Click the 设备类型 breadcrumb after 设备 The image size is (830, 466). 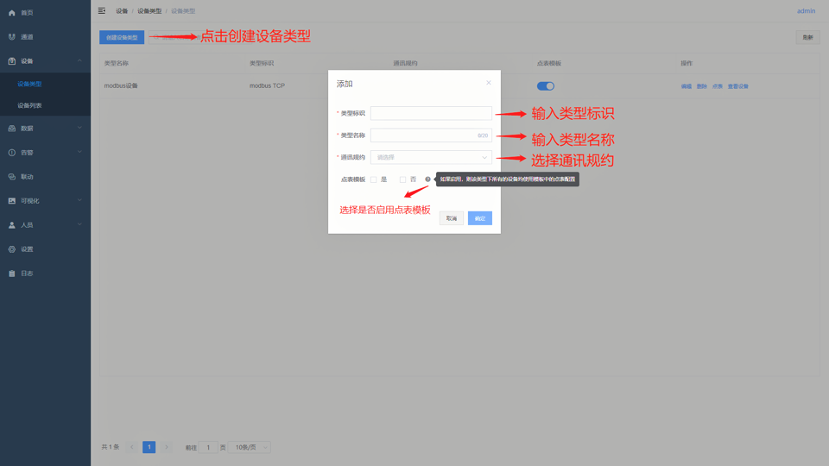[x=149, y=11]
